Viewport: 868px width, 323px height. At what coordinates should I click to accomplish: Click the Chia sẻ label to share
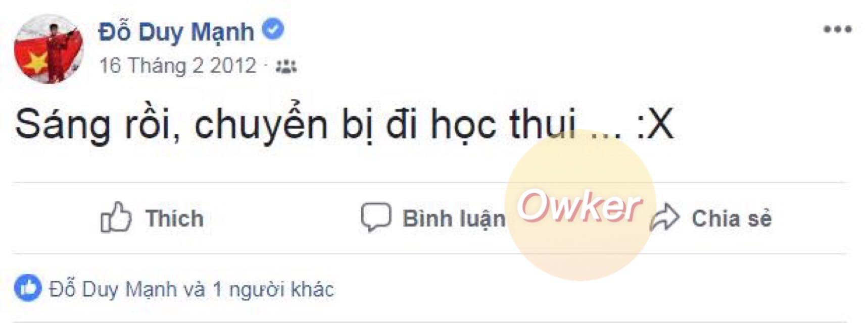coord(732,219)
